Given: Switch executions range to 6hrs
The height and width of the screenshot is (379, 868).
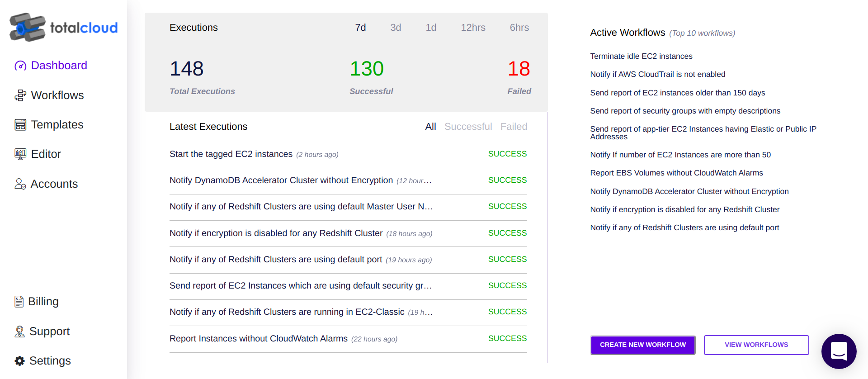Looking at the screenshot, I should (519, 28).
